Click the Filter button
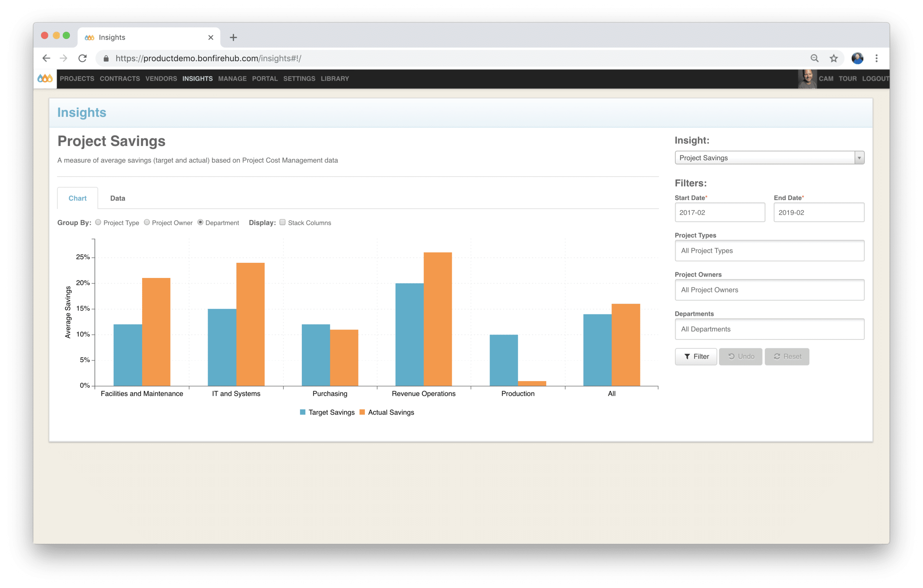 click(x=696, y=356)
